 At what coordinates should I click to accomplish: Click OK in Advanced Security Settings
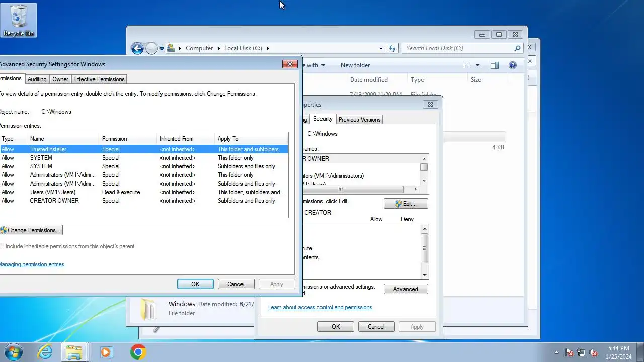(195, 284)
